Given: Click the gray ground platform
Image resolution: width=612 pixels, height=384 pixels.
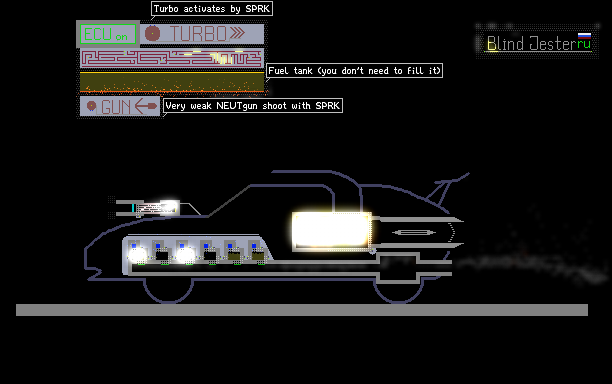Looking at the screenshot, I should [302, 310].
